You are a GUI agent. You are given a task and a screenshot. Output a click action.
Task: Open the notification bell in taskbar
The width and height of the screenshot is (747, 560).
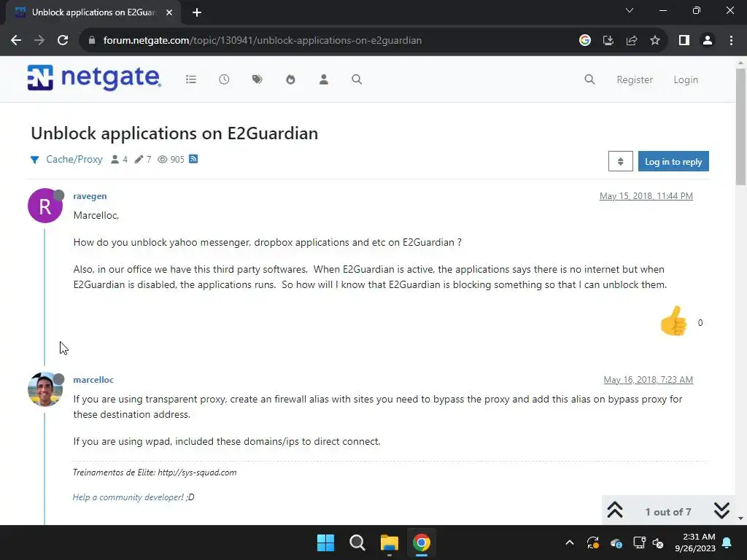pyautogui.click(x=727, y=542)
